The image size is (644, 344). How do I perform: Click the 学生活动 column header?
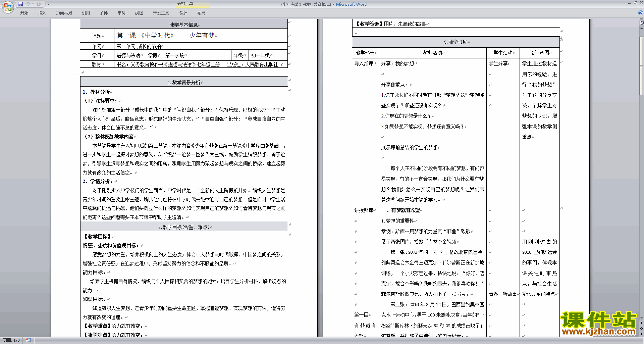(x=503, y=53)
